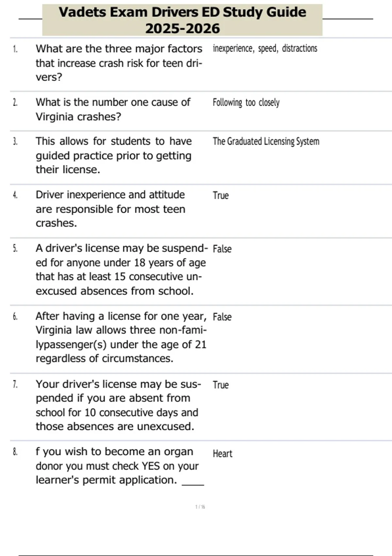Click the statement about driver inexperience and attitude
The width and height of the screenshot is (392, 556).
click(x=110, y=209)
